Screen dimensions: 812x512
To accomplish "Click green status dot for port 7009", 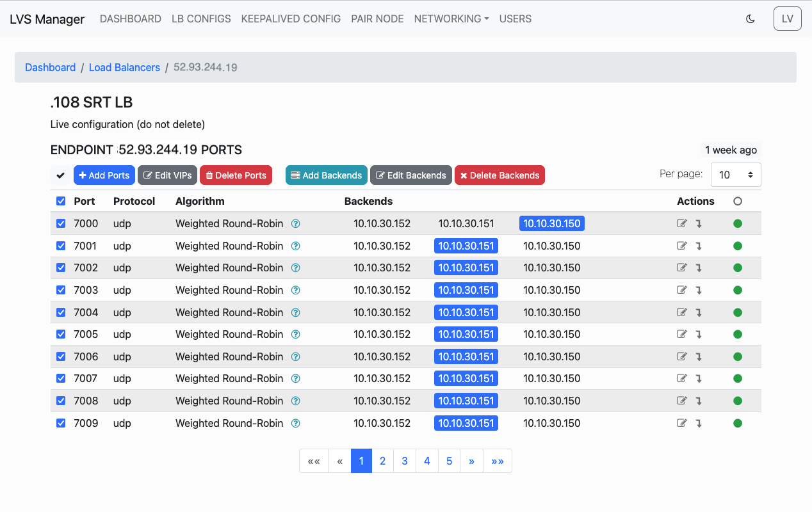I will click(738, 423).
